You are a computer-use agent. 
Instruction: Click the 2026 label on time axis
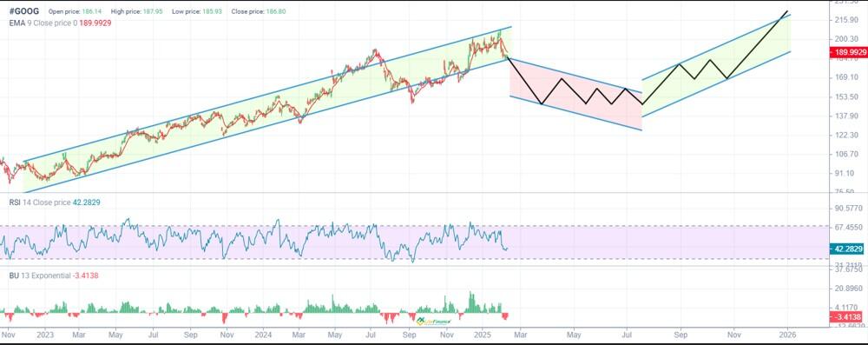(786, 335)
